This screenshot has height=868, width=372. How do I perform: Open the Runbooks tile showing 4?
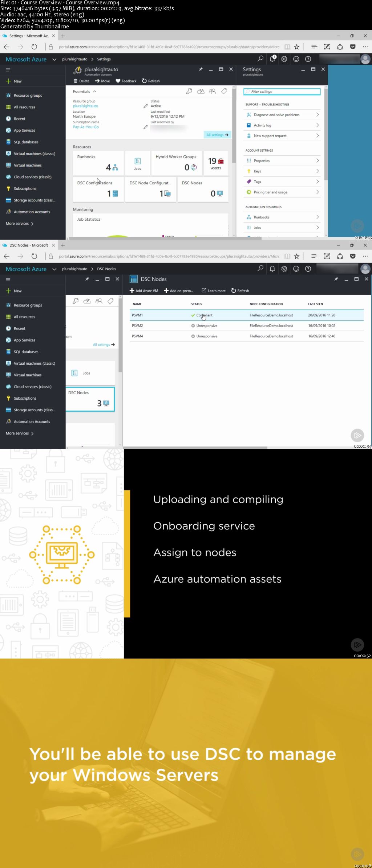[98, 163]
